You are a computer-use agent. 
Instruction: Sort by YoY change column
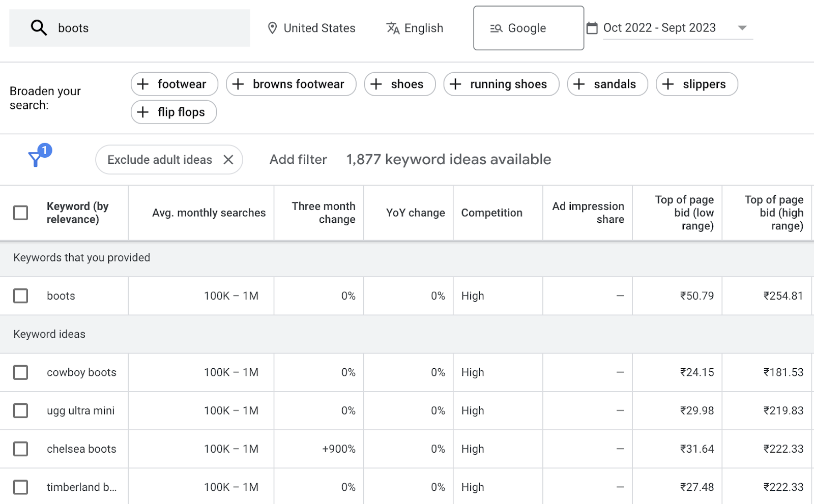pos(415,213)
